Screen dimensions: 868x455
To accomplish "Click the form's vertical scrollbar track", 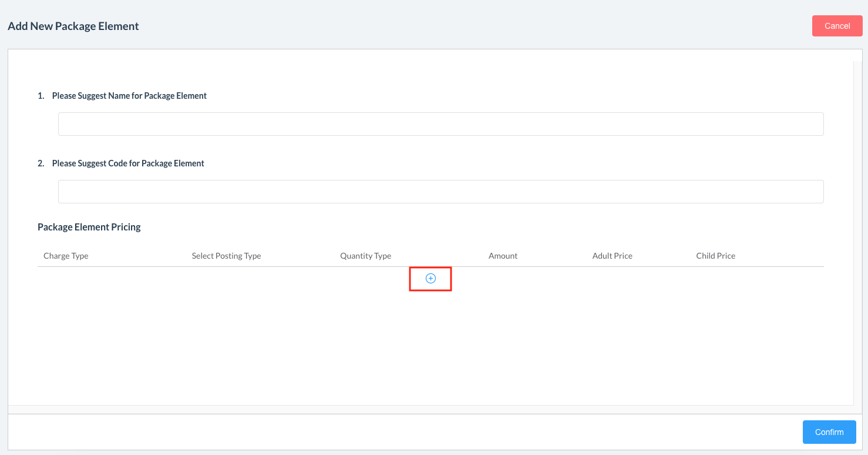I will (x=857, y=235).
